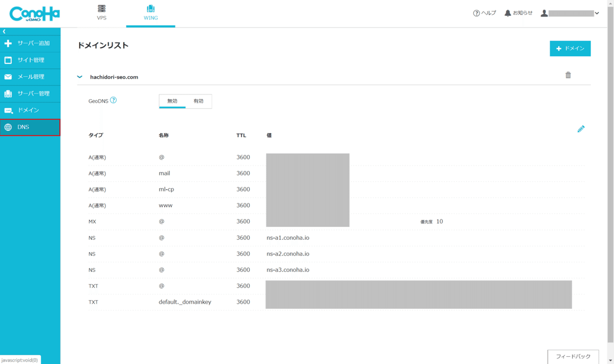Click the default._domainkey record name

coord(185,302)
